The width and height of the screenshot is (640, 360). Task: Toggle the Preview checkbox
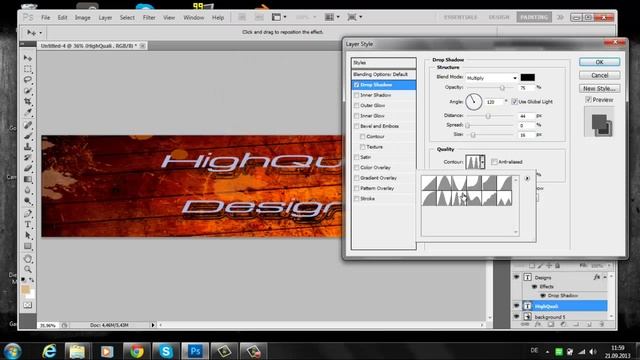click(588, 100)
